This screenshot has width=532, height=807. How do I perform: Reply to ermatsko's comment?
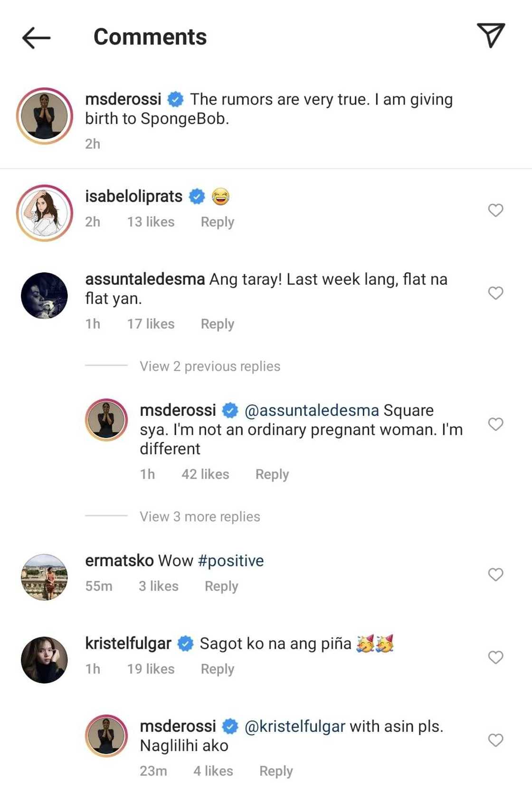pyautogui.click(x=221, y=586)
